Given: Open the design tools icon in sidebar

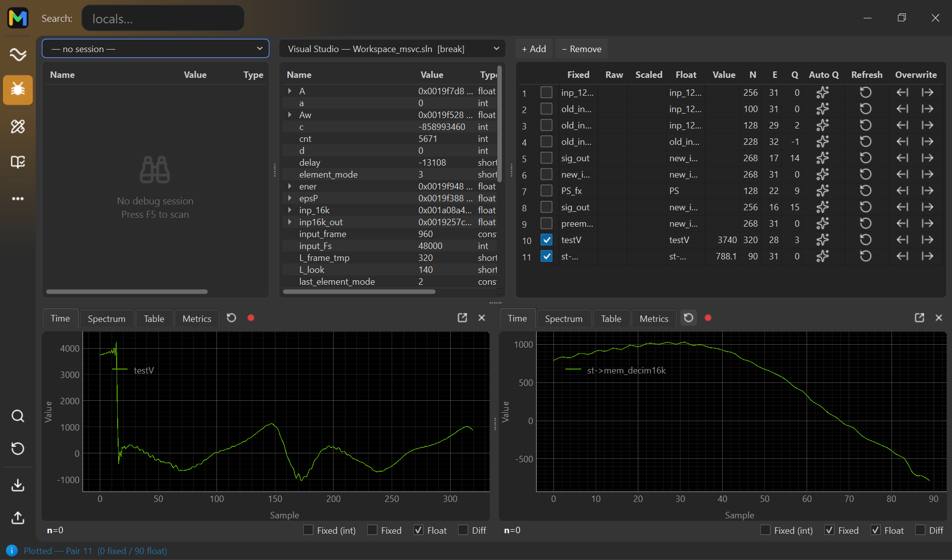Looking at the screenshot, I should click(18, 126).
